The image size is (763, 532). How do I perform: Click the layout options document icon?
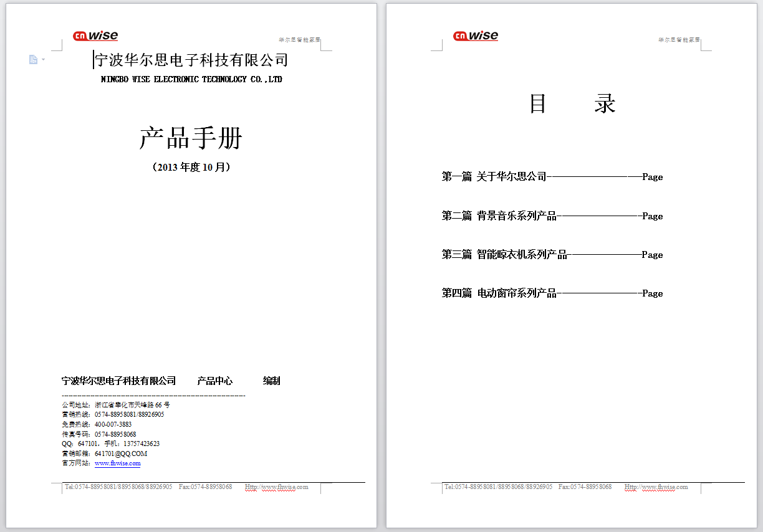click(33, 60)
